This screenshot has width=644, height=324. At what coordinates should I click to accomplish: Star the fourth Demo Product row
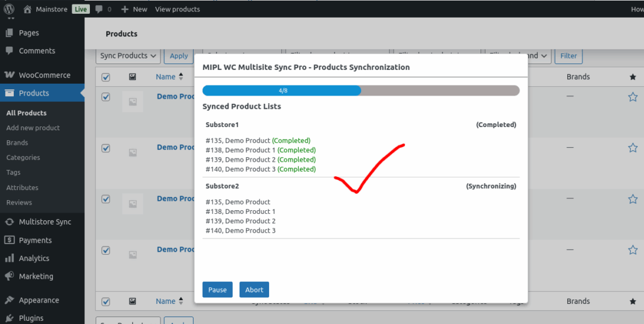tap(633, 250)
